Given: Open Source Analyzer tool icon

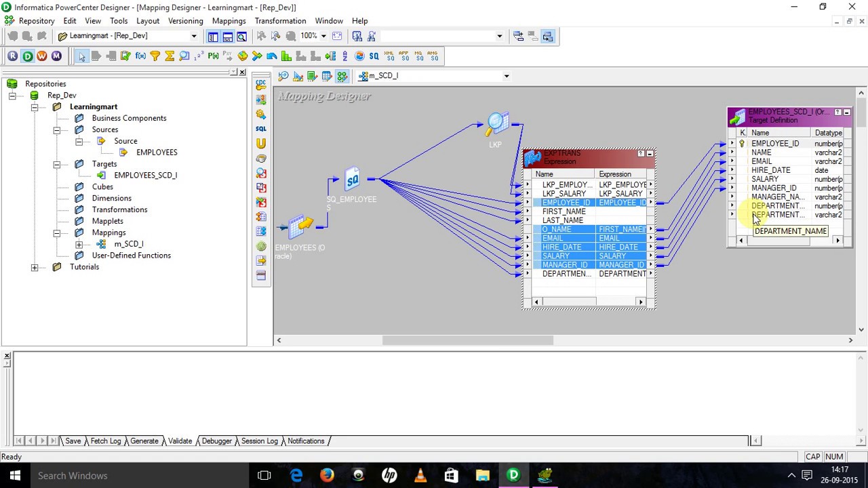Looking at the screenshot, I should pos(283,76).
